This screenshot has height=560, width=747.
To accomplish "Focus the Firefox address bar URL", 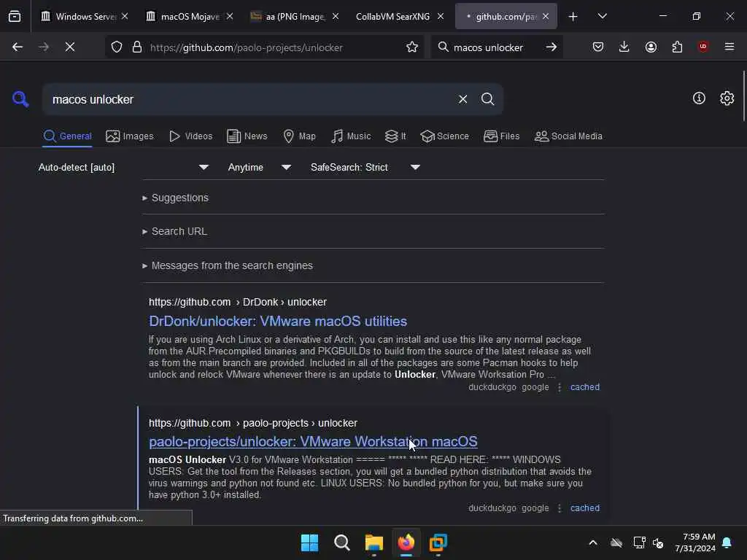I will click(275, 47).
